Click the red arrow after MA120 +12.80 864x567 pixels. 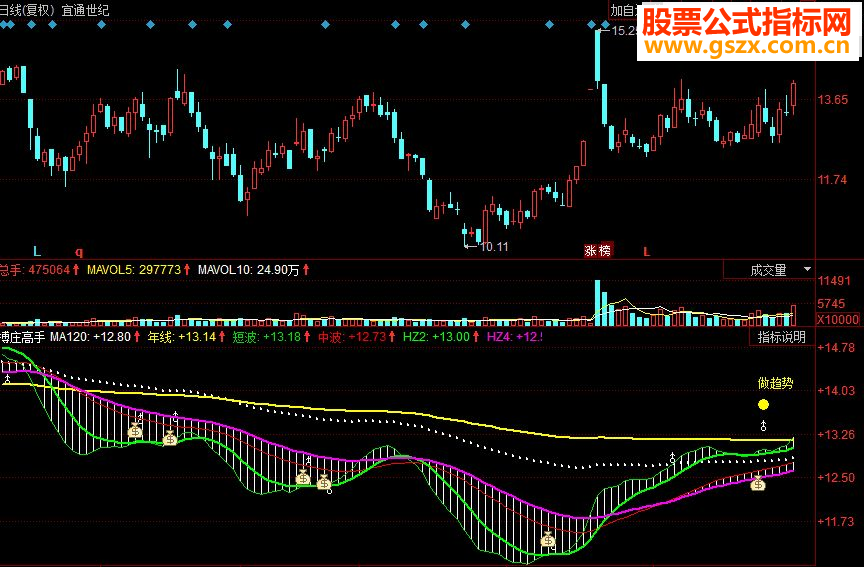click(x=137, y=336)
